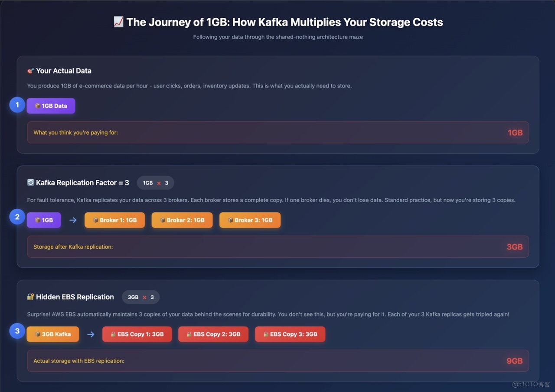Click the lock icon beside Hidden EBS Replication
Image resolution: width=555 pixels, height=392 pixels.
tap(30, 297)
